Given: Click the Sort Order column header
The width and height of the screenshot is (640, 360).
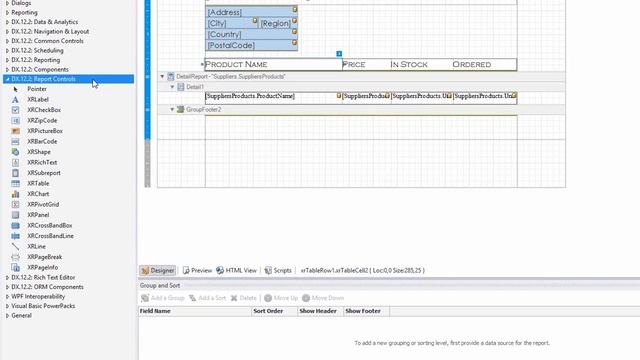Looking at the screenshot, I should pos(275,311).
